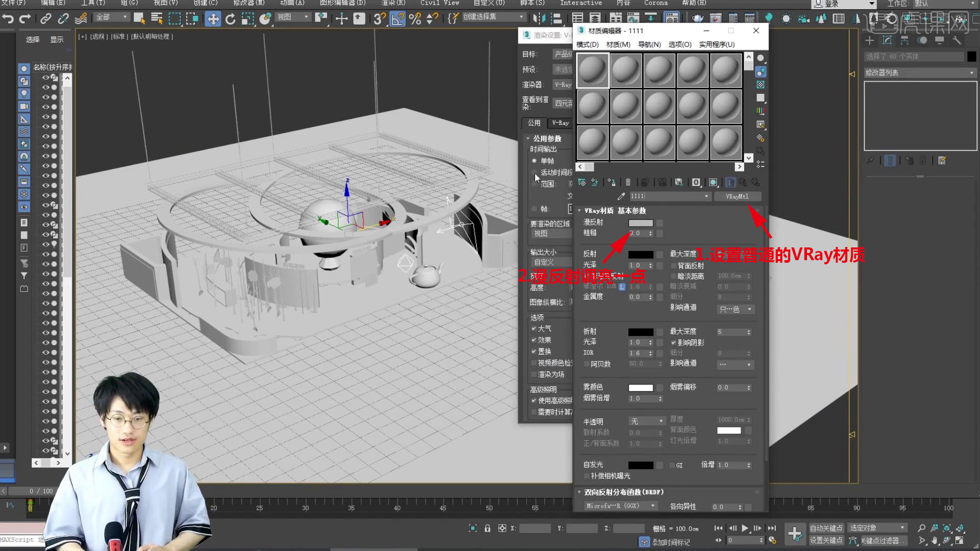Collapse the 双向反射分布函数(BRDF) rollout

click(579, 492)
